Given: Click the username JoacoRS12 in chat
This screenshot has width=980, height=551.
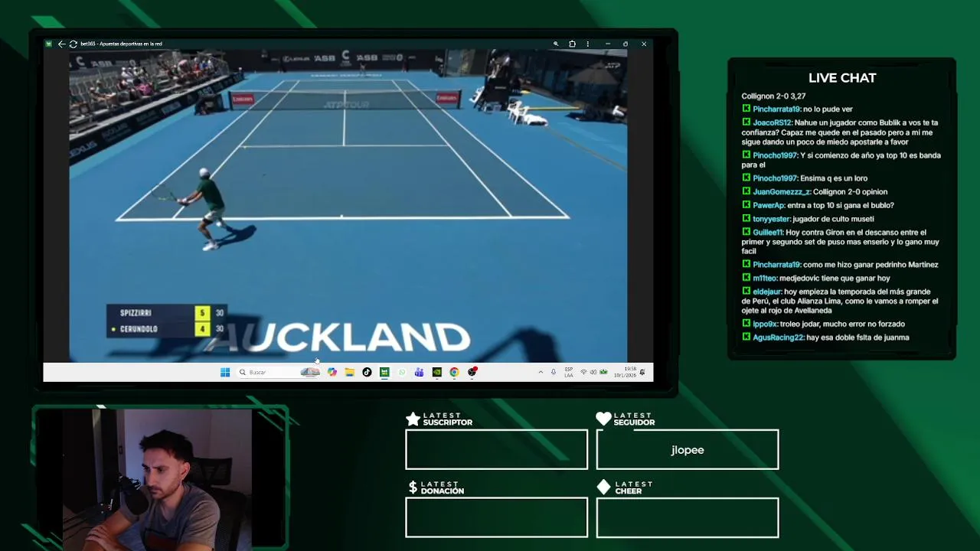Looking at the screenshot, I should pos(772,122).
